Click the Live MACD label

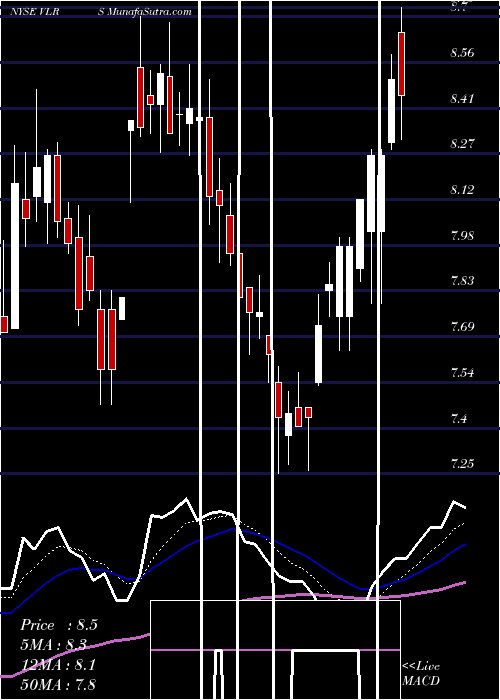click(x=421, y=673)
